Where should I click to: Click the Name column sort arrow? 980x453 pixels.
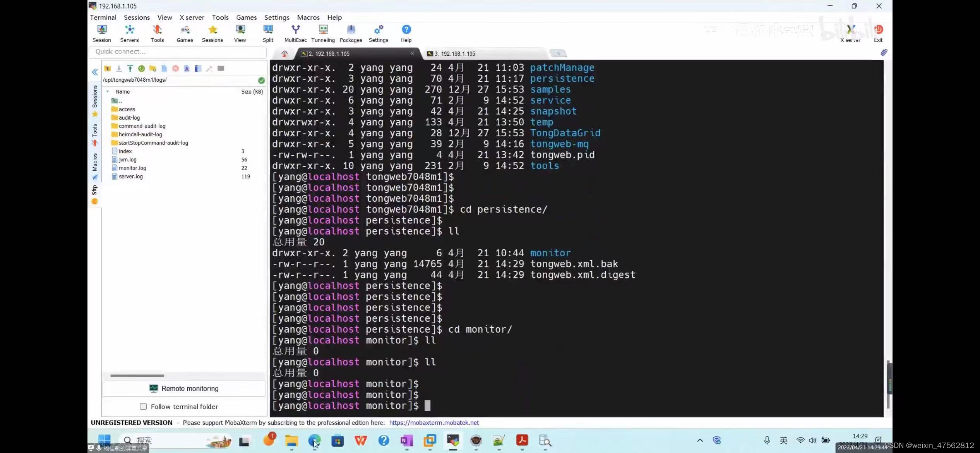[x=108, y=92]
